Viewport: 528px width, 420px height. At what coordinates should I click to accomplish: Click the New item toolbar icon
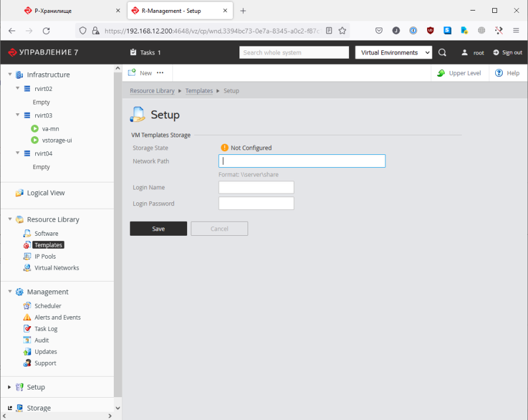click(x=133, y=73)
